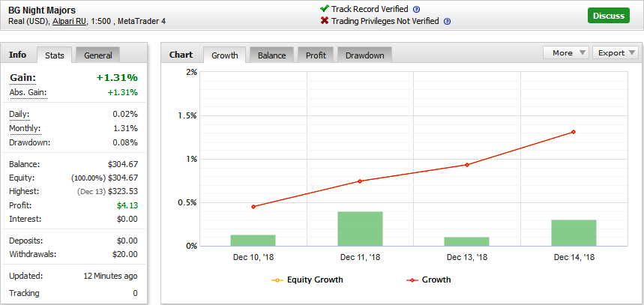Open the Drawdown chart tab
This screenshot has width=644, height=305.
click(364, 55)
